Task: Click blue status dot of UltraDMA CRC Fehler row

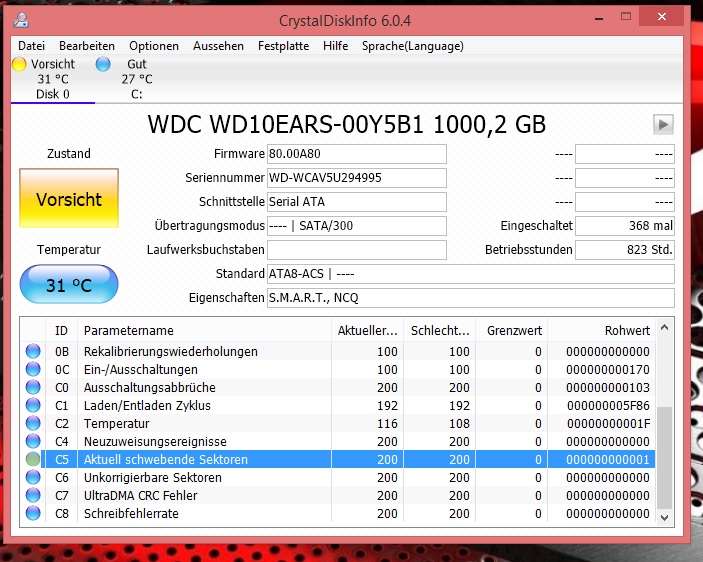Action: 33,495
